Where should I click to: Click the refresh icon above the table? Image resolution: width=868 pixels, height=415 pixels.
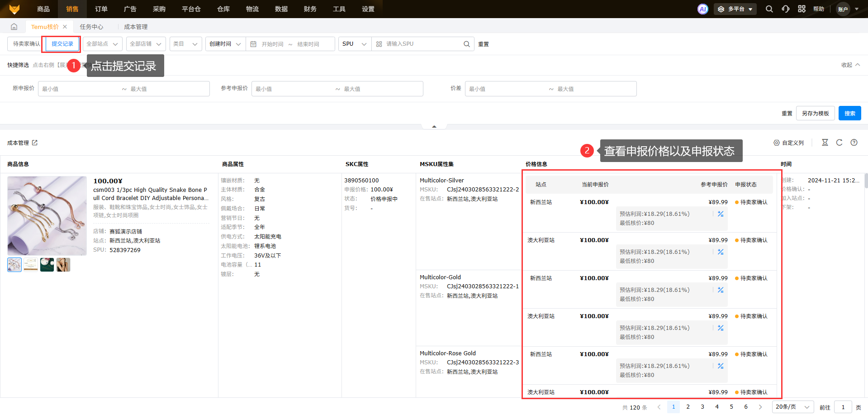pyautogui.click(x=839, y=143)
